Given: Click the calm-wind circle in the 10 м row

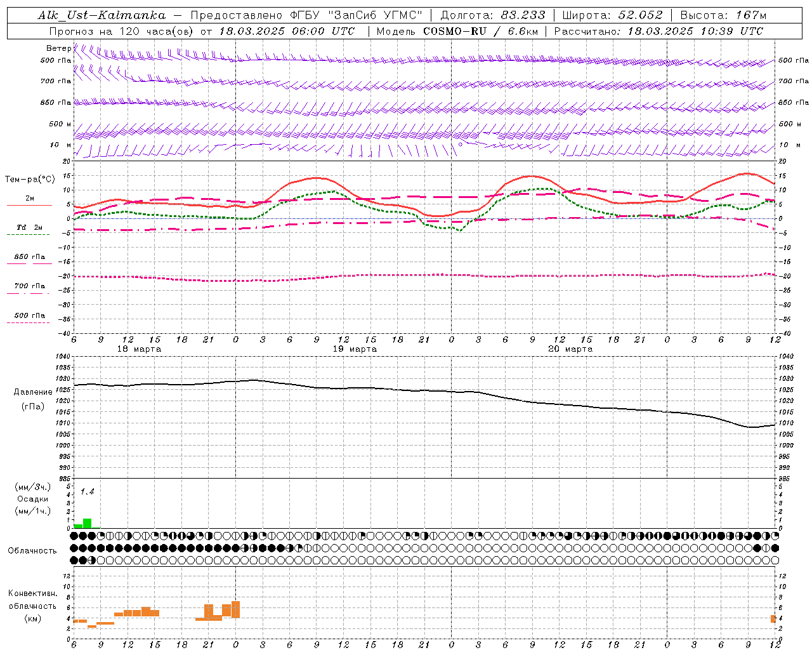Looking at the screenshot, I should (x=461, y=144).
